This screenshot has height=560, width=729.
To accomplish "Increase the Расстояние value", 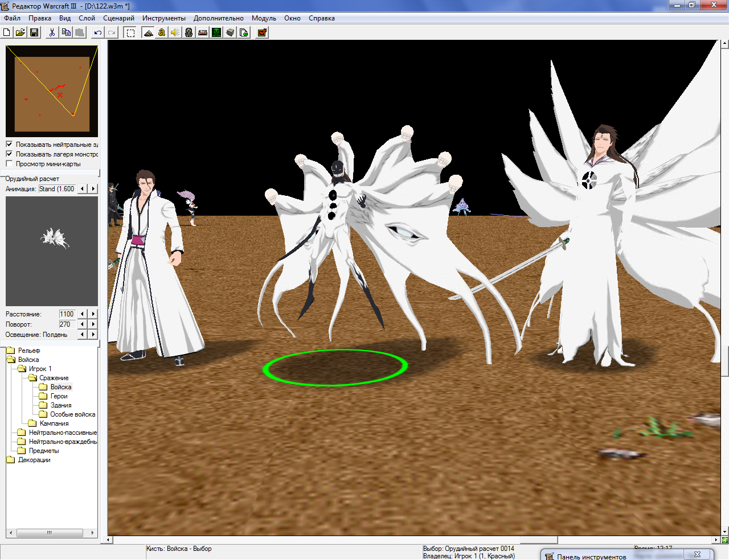I will pyautogui.click(x=93, y=314).
